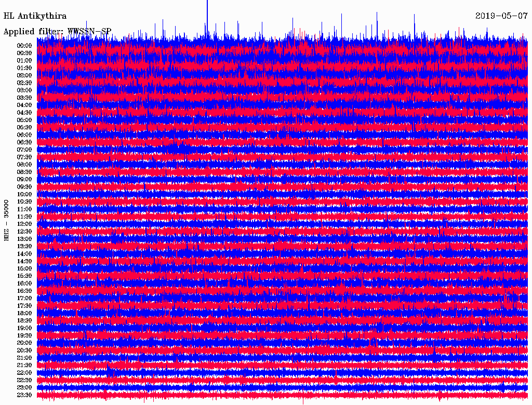Select the 19:00 time label
This screenshot has height=405, width=532.
coord(24,328)
